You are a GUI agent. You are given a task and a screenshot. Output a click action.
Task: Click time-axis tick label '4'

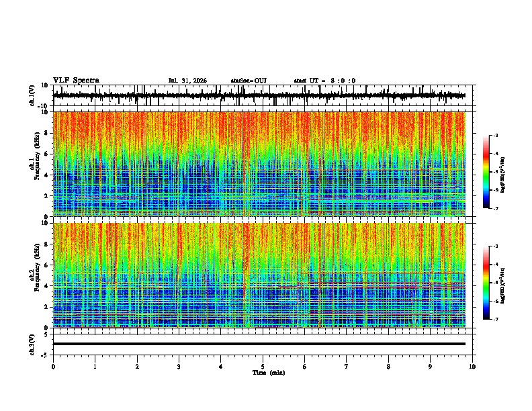(x=221, y=367)
